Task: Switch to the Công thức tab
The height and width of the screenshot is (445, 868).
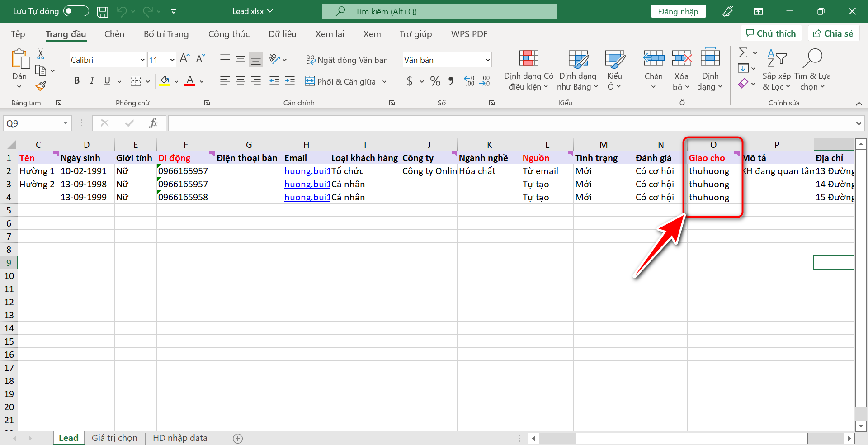Action: click(229, 34)
